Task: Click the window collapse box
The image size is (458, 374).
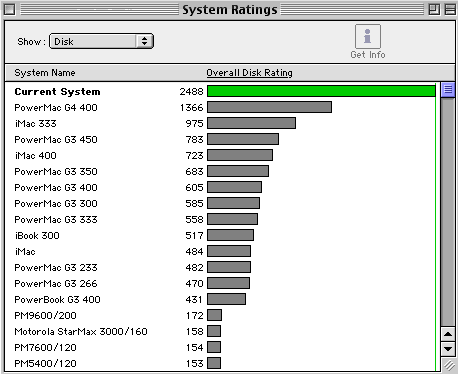Action: [x=450, y=9]
